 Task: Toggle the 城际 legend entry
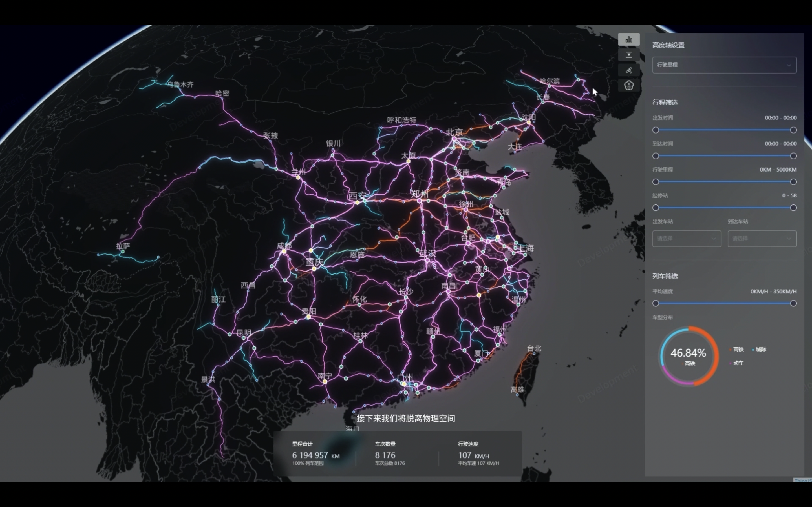point(759,349)
